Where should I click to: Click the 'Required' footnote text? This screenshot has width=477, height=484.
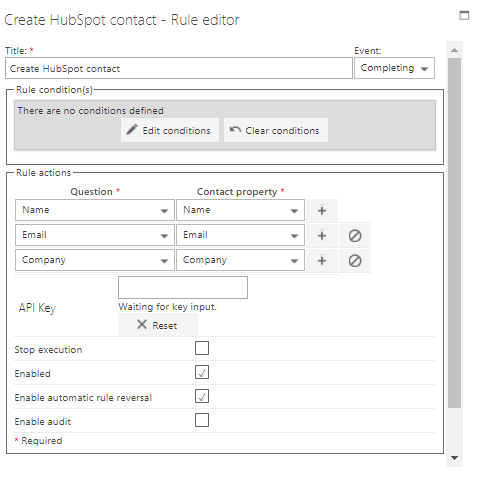[42, 441]
